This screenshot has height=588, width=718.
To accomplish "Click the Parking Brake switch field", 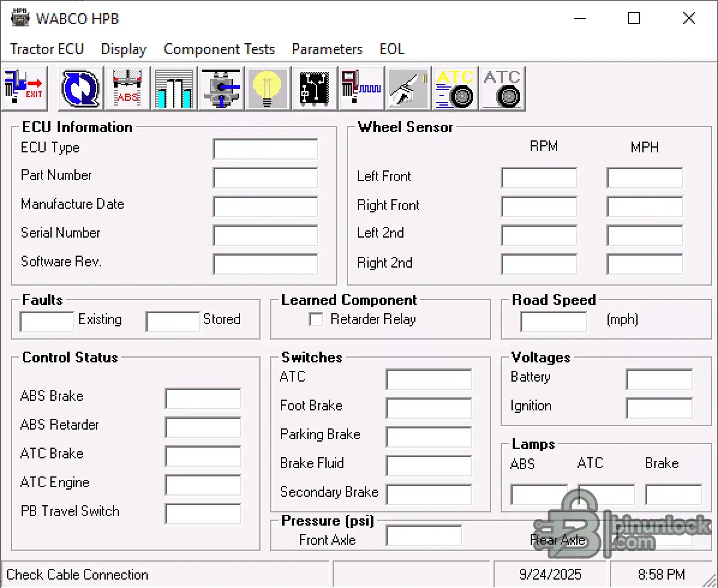I will click(429, 437).
